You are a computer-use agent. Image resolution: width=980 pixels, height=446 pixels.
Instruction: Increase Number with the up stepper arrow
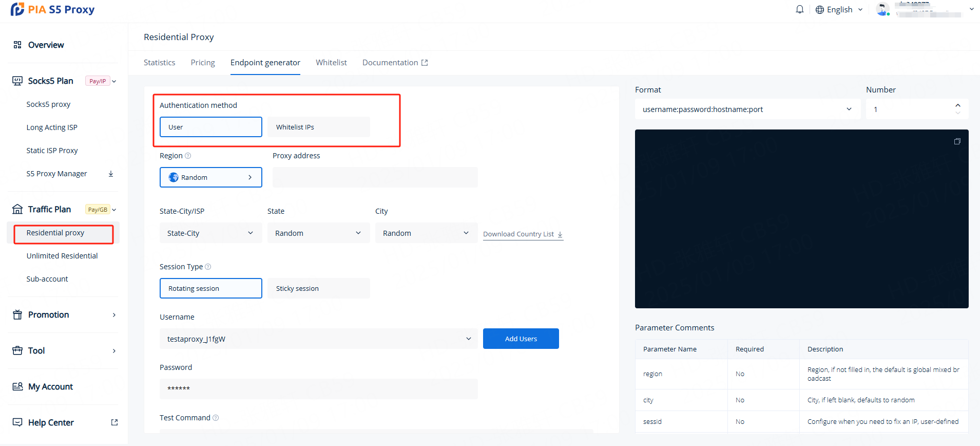click(957, 105)
